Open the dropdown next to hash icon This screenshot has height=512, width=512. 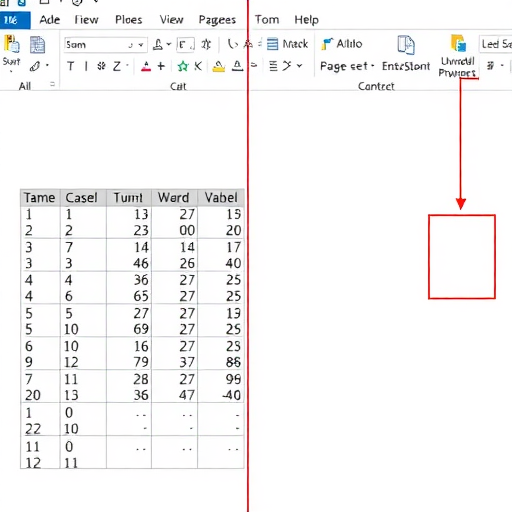[502, 65]
